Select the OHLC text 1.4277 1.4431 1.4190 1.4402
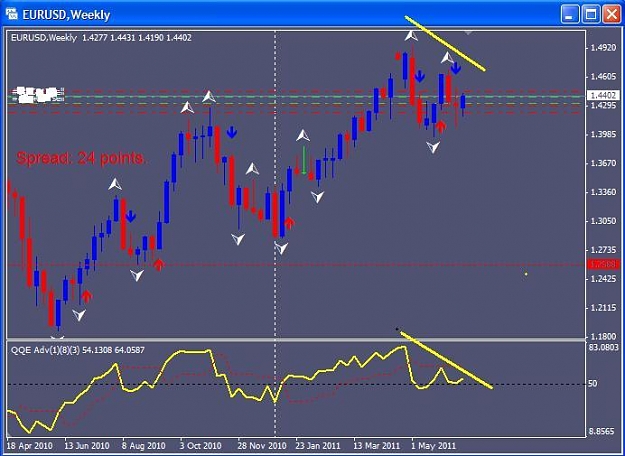 point(137,38)
